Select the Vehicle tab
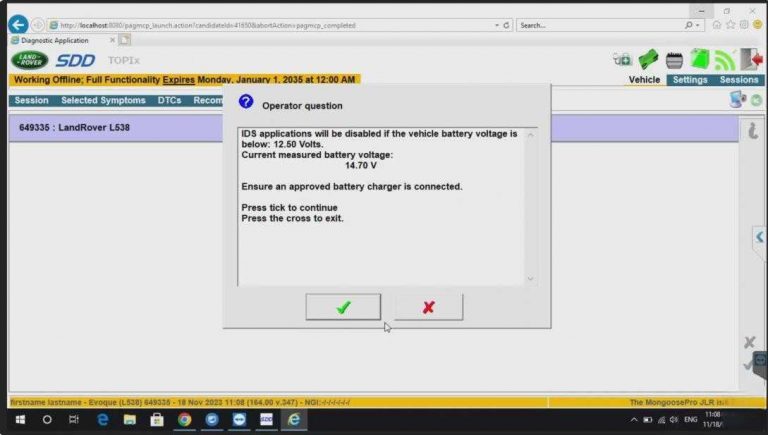Screen dimensions: 768x435 tap(644, 80)
